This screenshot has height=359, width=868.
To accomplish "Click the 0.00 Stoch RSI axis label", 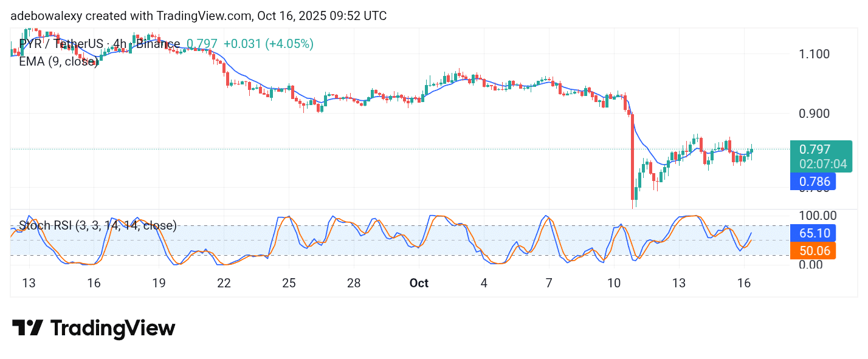I will (813, 265).
